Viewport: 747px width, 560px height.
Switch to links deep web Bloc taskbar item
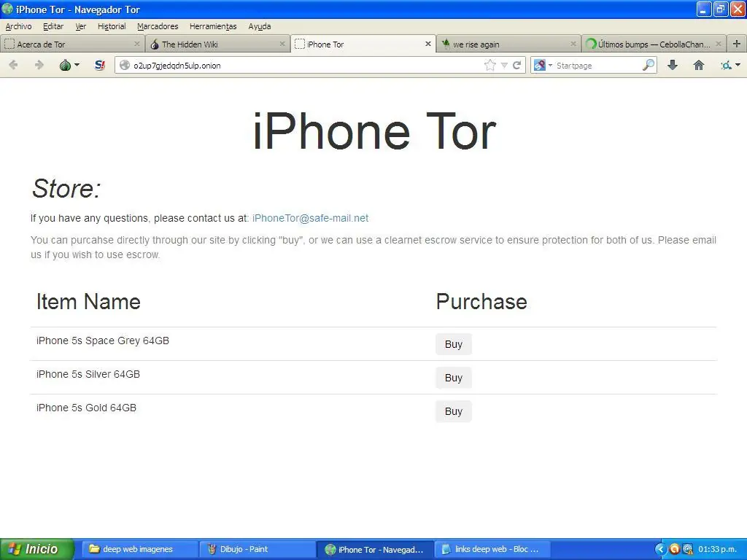[493, 549]
